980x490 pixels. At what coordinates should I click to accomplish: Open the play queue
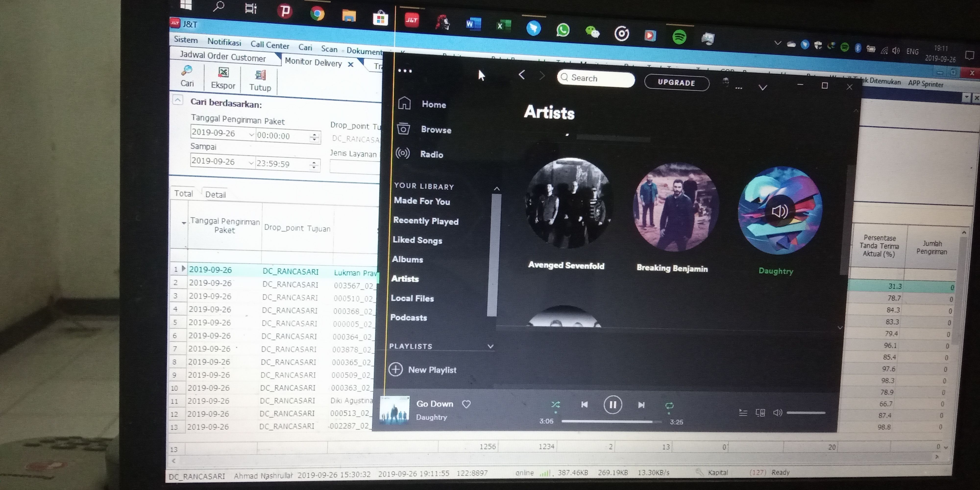point(743,412)
